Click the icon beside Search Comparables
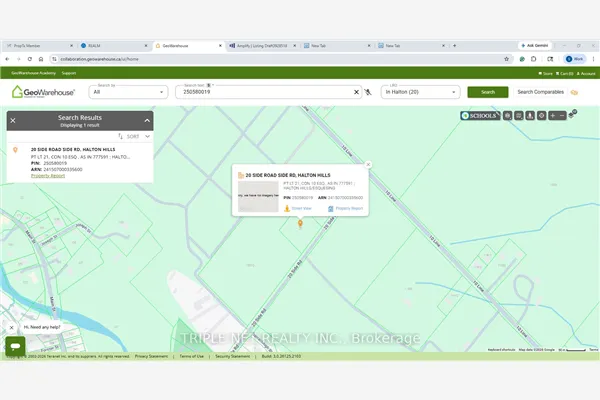This screenshot has height=400, width=600. pyautogui.click(x=574, y=92)
